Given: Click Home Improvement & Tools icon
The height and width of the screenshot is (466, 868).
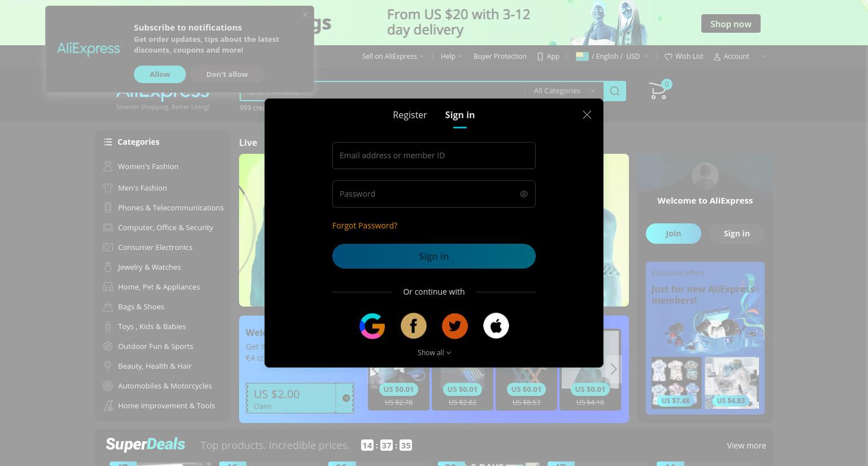Looking at the screenshot, I should pos(108,405).
